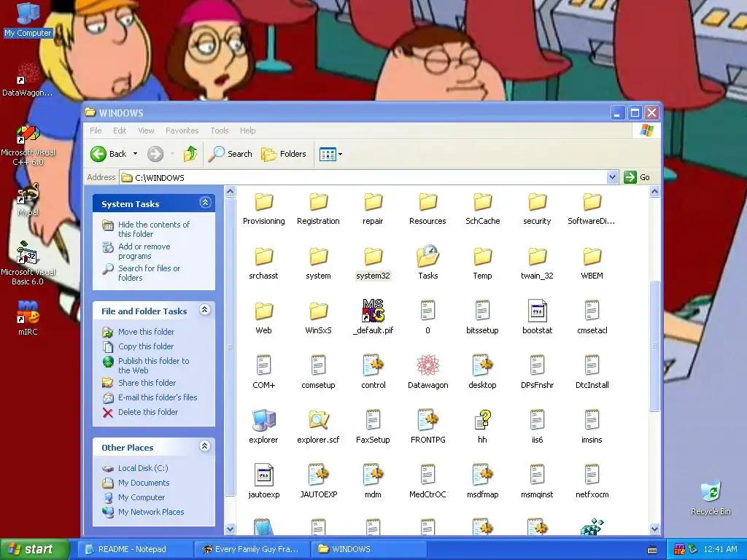Click the system tray clock
This screenshot has width=747, height=560.
(720, 549)
